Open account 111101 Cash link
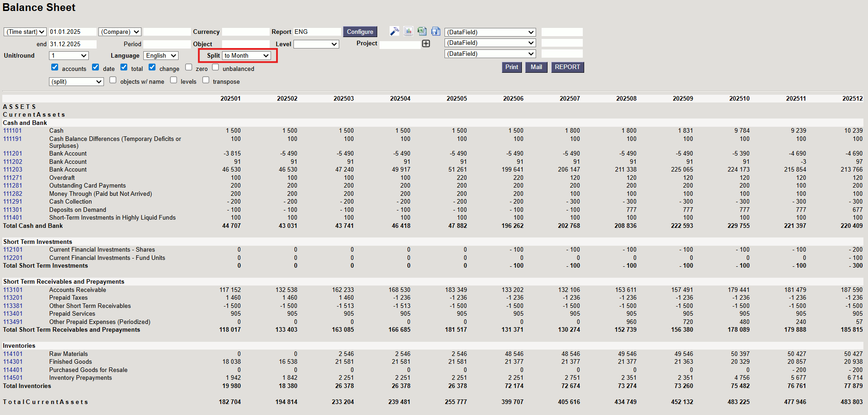 tap(13, 131)
